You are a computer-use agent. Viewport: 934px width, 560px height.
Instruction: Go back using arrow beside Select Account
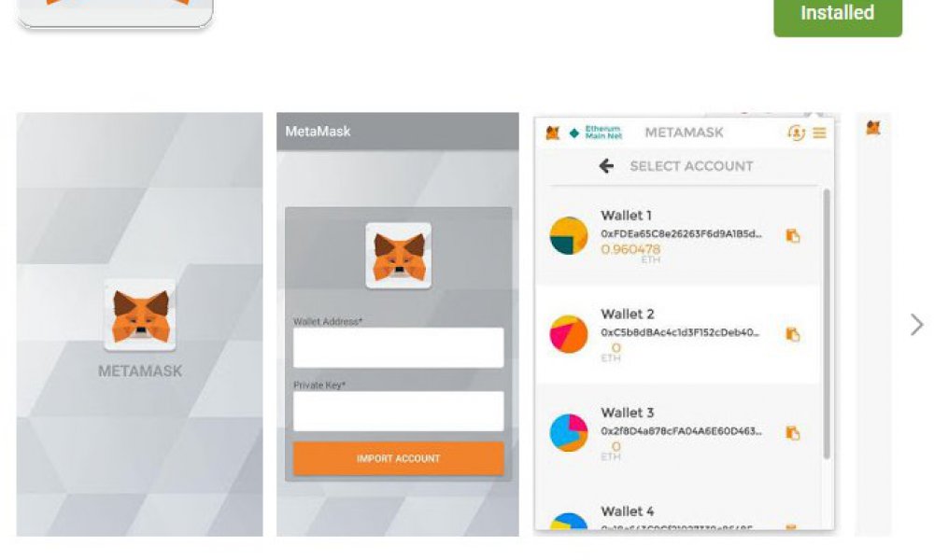(x=606, y=166)
